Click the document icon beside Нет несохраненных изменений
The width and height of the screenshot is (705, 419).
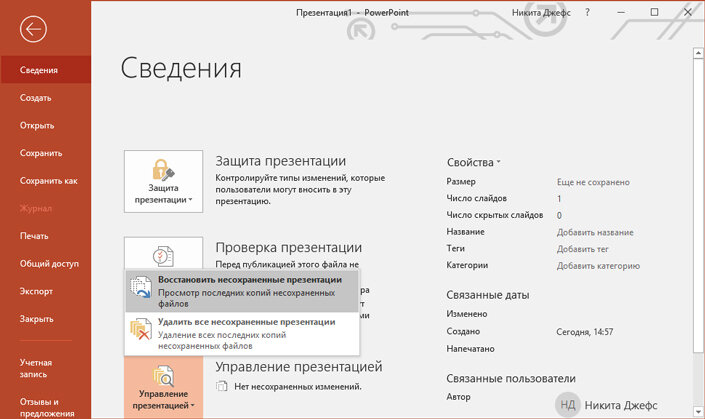click(222, 386)
